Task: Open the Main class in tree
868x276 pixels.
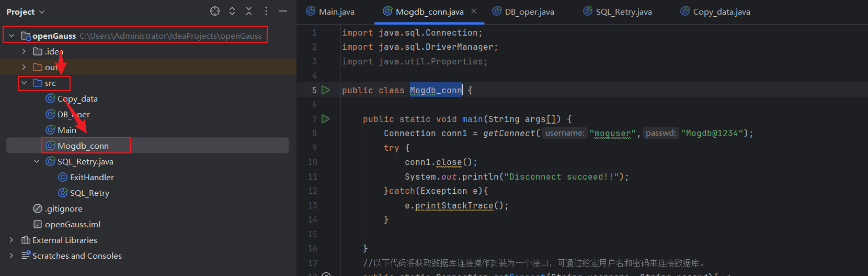Action: point(67,130)
